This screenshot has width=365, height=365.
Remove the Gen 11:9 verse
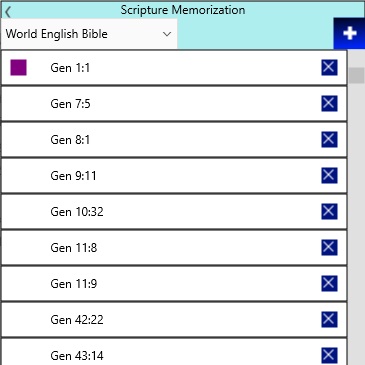click(329, 284)
